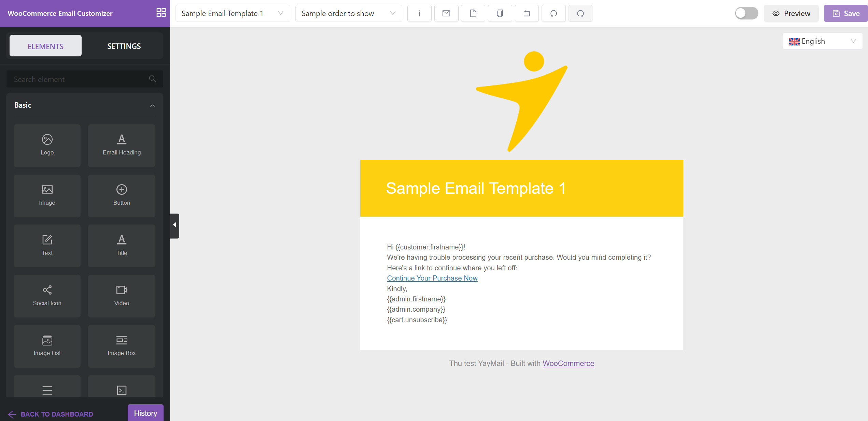This screenshot has height=421, width=868.
Task: Click the reset template arrow icon
Action: (527, 13)
